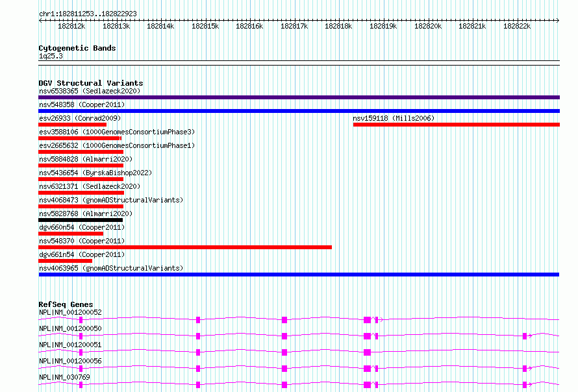578x392 pixels.
Task: Click the red nsv4068473 variant bar
Action: [81, 206]
